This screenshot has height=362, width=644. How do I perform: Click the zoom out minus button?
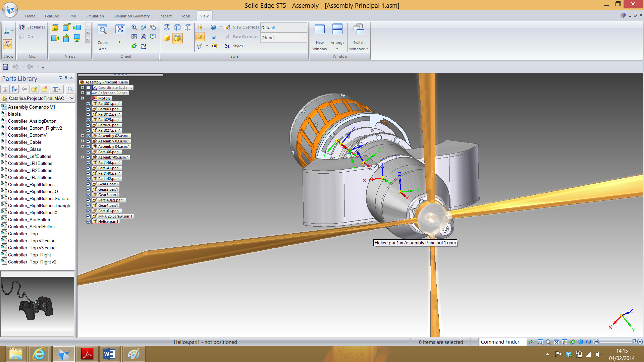pyautogui.click(x=597, y=342)
